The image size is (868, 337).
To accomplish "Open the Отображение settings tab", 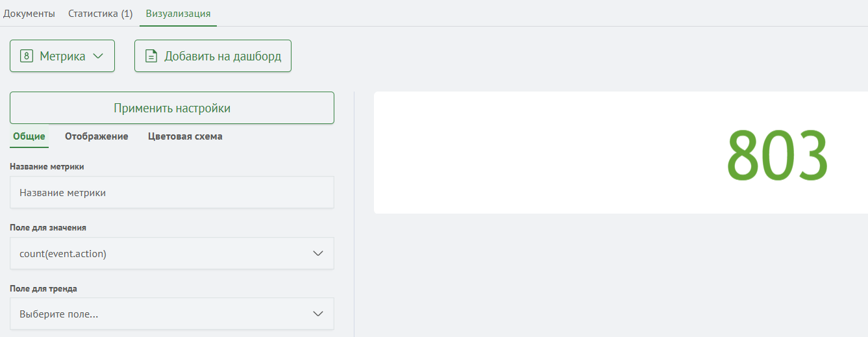I will pyautogui.click(x=97, y=136).
